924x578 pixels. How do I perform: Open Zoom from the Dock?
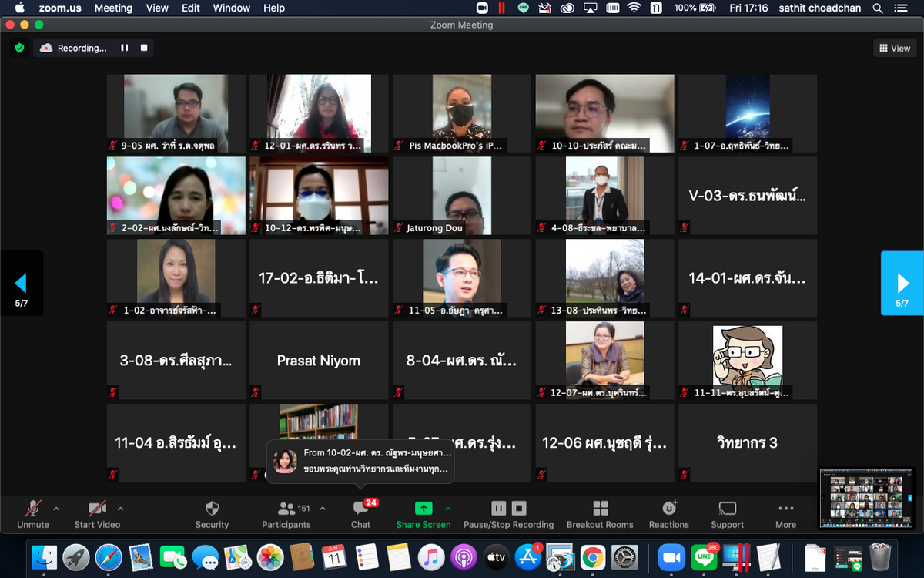672,556
